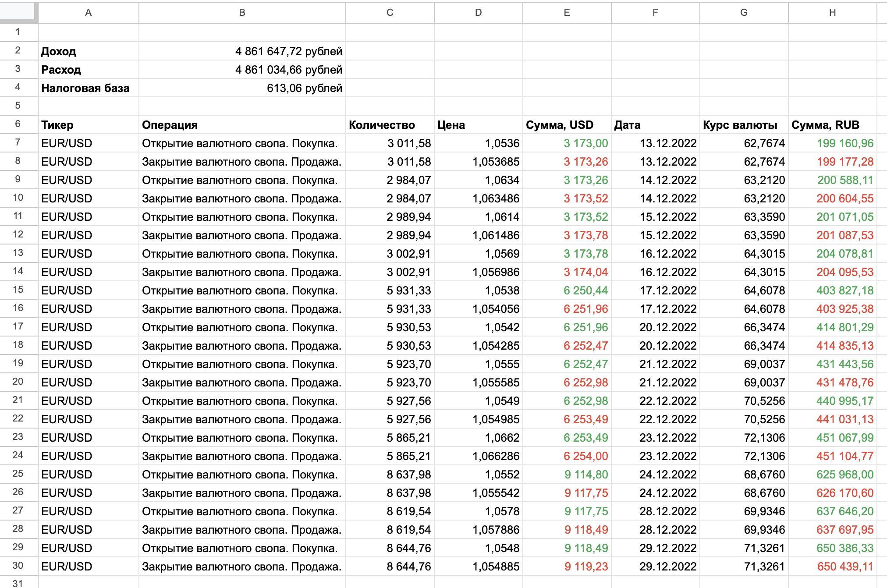Click the 'Тикер' header cell
Screen dimensions: 887x588
pos(89,125)
